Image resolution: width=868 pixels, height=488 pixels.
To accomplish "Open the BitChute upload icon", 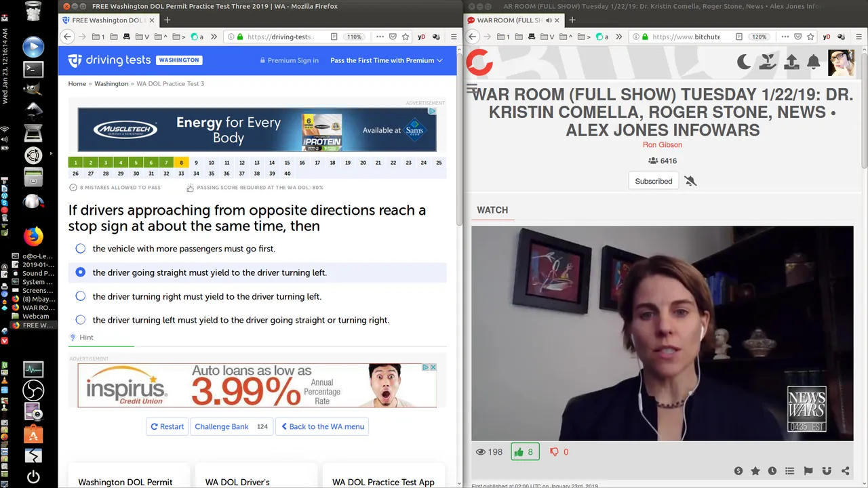I will coord(791,62).
